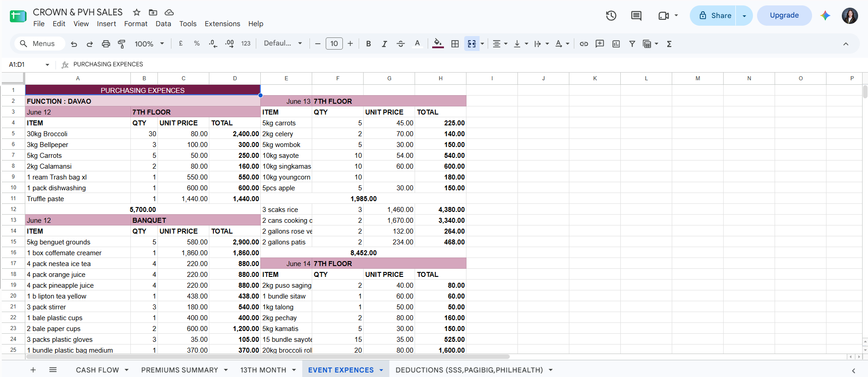This screenshot has height=377, width=868.
Task: Decrease decimal places
Action: [x=213, y=44]
